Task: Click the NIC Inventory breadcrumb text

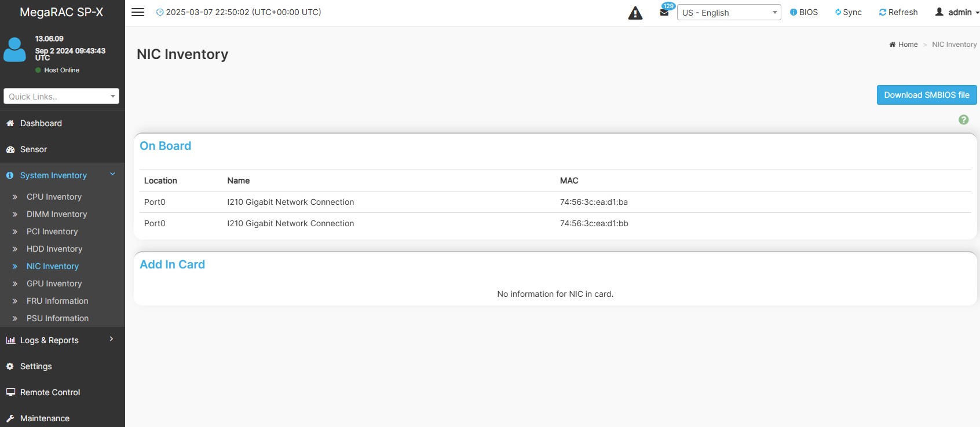Action: coord(955,45)
